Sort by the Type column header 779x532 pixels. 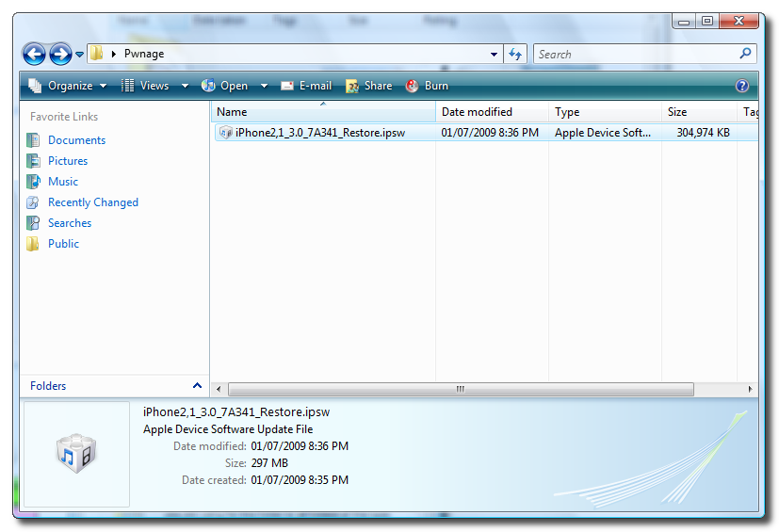605,112
